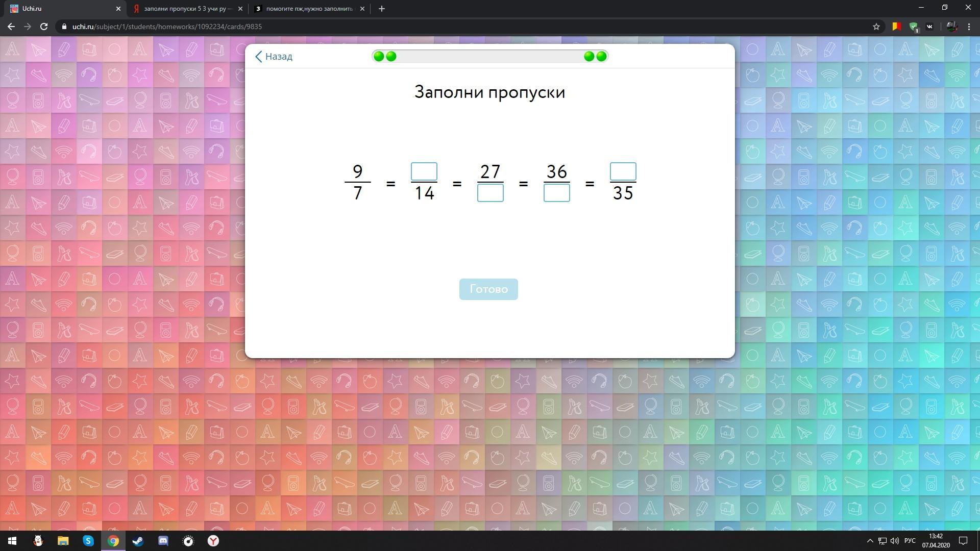Image resolution: width=980 pixels, height=551 pixels.
Task: Open the VK extension icon
Action: pyautogui.click(x=929, y=27)
